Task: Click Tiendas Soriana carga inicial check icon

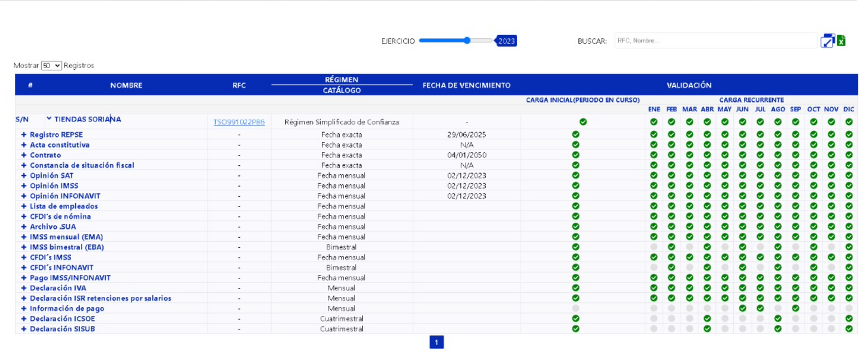Action: tap(582, 122)
